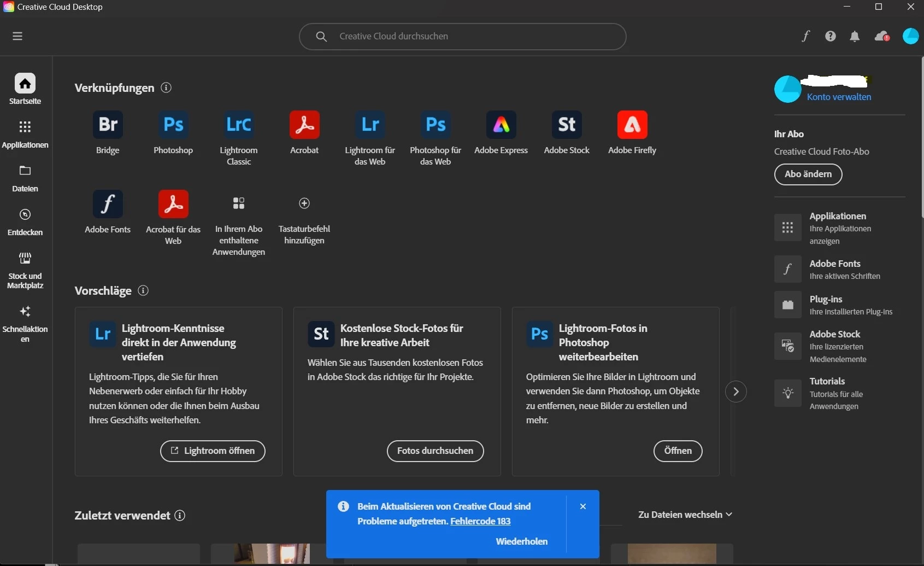Open Dateien in left sidebar
Viewport: 924px width, 566px height.
point(25,178)
